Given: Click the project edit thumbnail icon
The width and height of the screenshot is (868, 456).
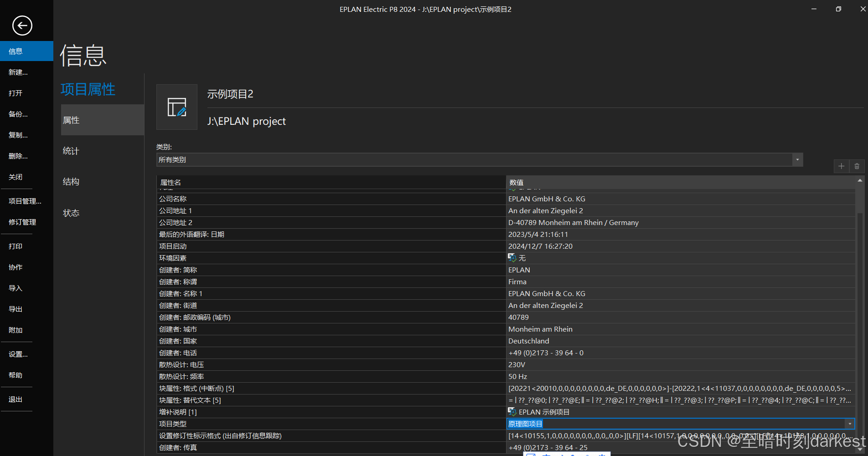Looking at the screenshot, I should (177, 107).
